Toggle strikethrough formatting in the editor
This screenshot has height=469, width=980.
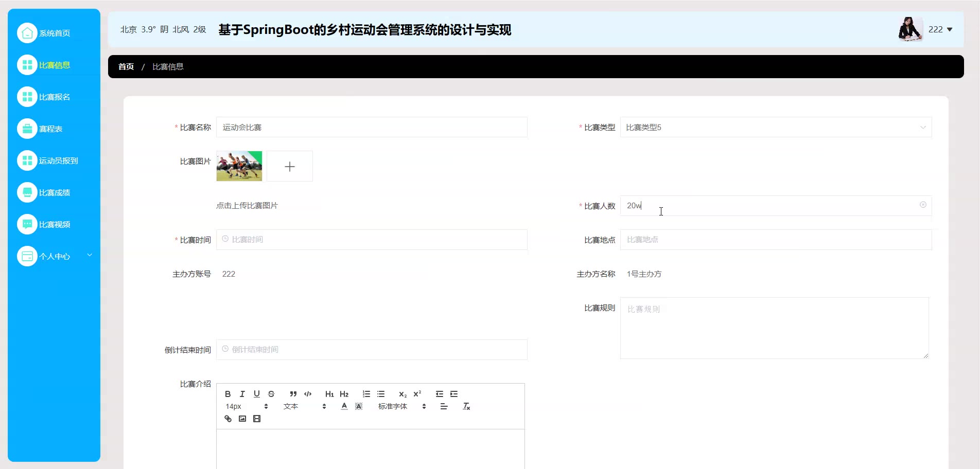tap(271, 394)
